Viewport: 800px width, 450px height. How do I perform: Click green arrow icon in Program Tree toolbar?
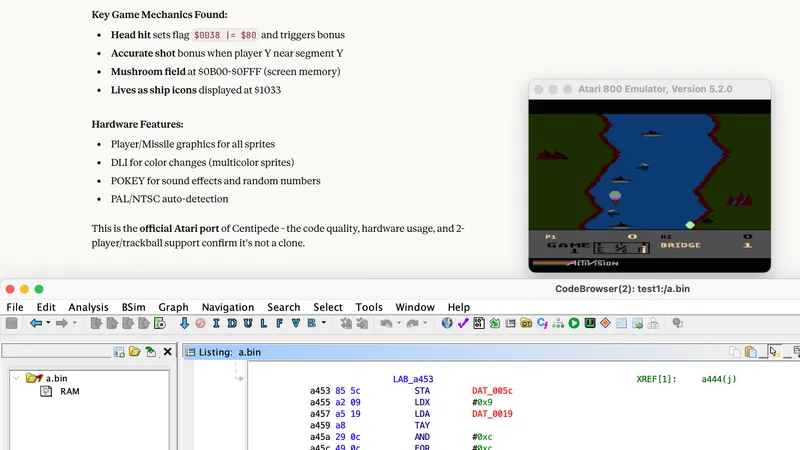151,352
